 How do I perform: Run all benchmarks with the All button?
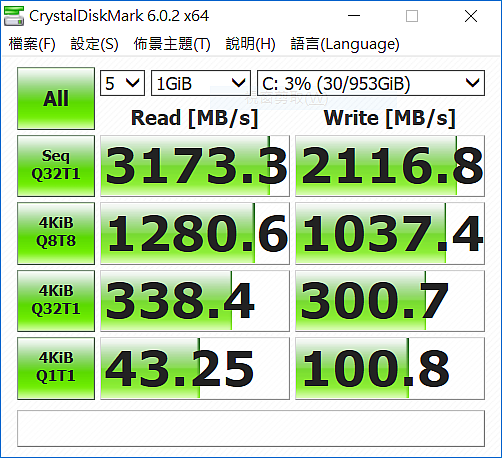(x=56, y=98)
